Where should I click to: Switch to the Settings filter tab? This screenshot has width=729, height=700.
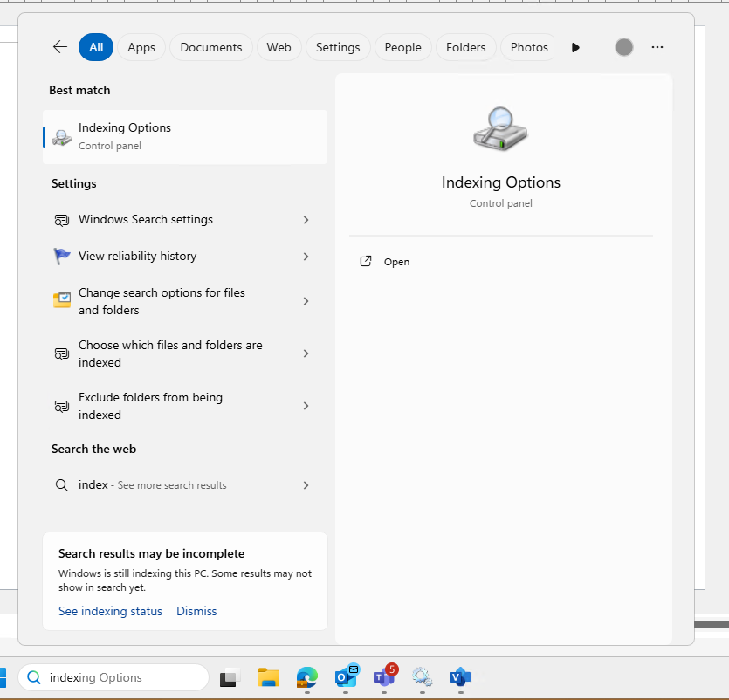(x=338, y=47)
